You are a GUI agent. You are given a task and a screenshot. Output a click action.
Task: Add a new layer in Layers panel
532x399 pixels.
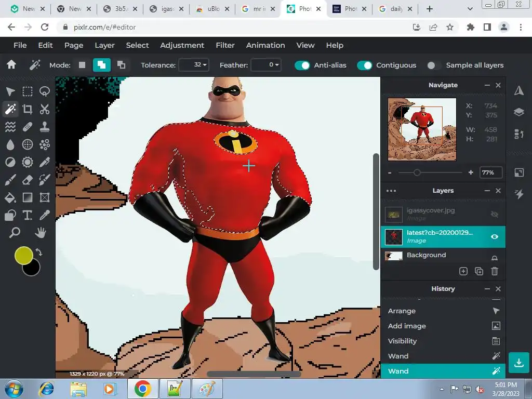[463, 271]
